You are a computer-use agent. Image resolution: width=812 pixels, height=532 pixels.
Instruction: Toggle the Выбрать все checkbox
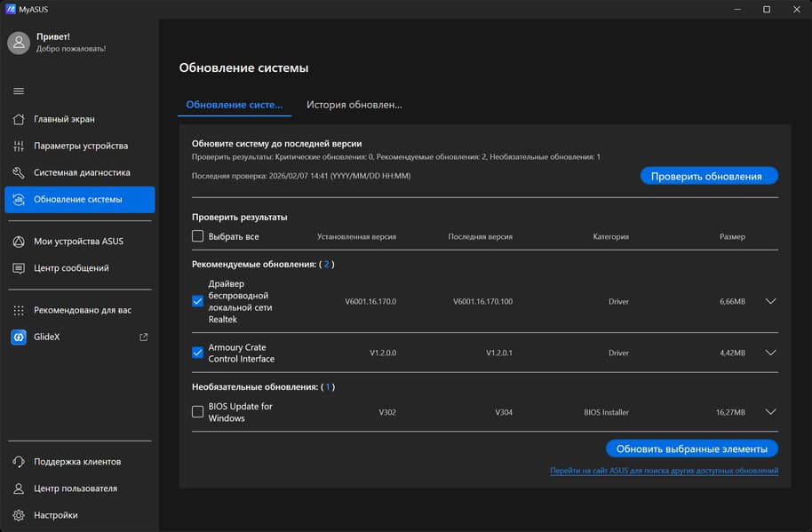point(197,237)
